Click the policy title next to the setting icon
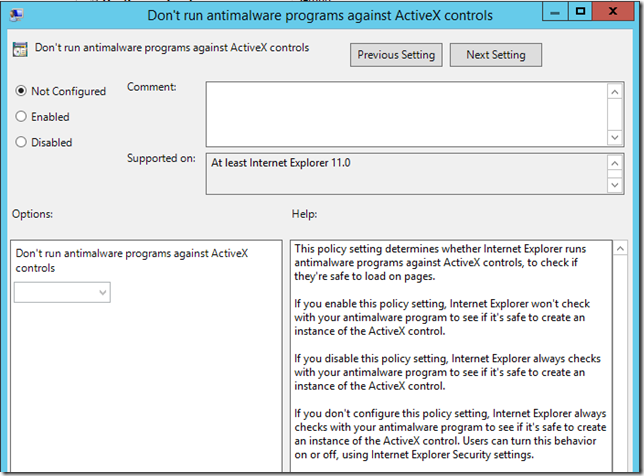 click(172, 48)
